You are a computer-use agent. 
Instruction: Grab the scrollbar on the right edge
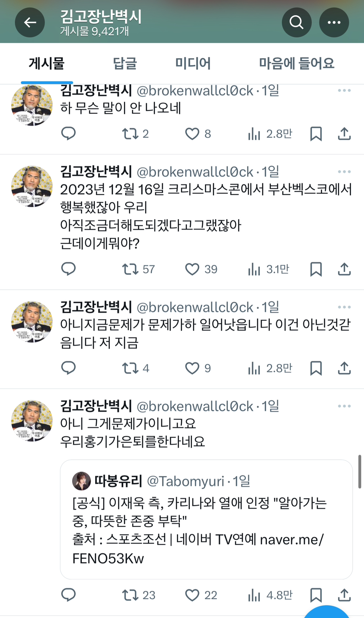[360, 471]
